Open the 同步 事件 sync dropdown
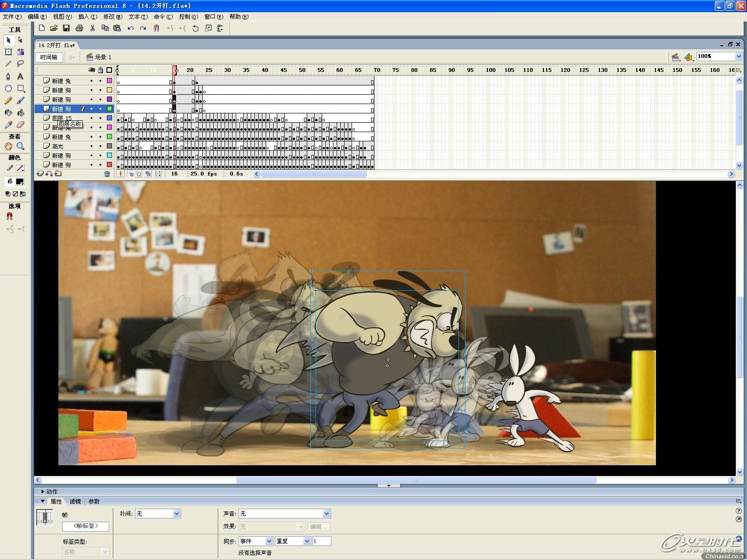The height and width of the screenshot is (560, 747). point(269,541)
